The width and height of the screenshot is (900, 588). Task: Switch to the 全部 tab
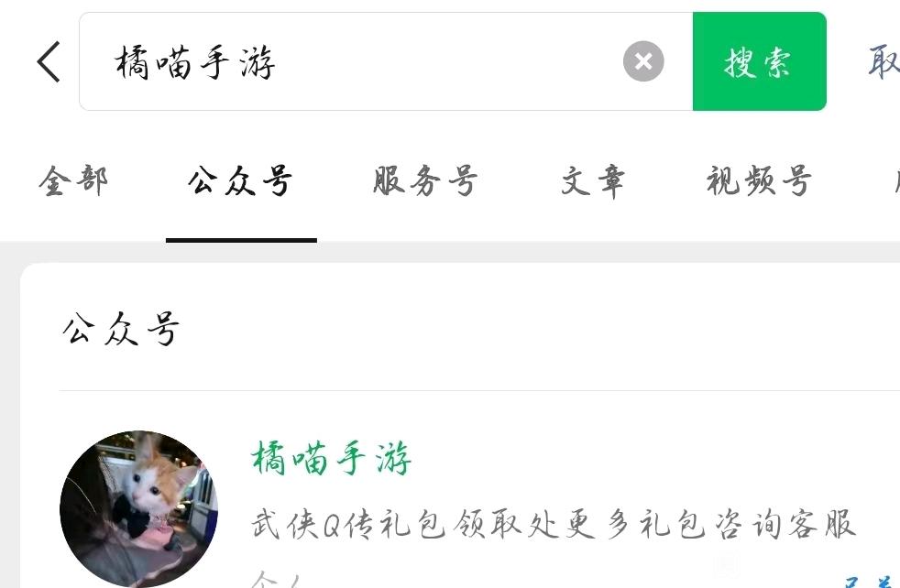click(73, 180)
